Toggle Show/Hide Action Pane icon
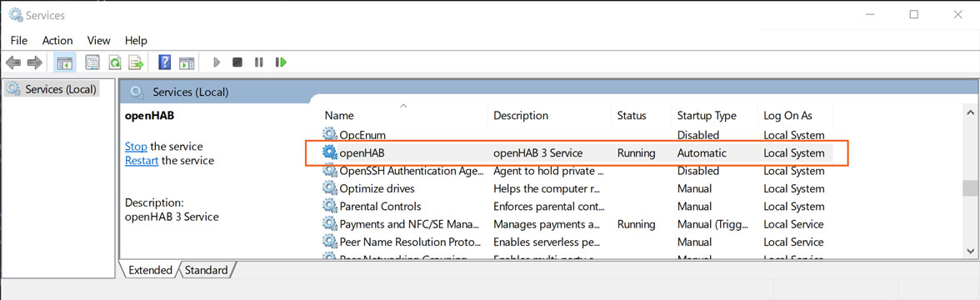Screen dimensions: 980x300 click(187, 62)
